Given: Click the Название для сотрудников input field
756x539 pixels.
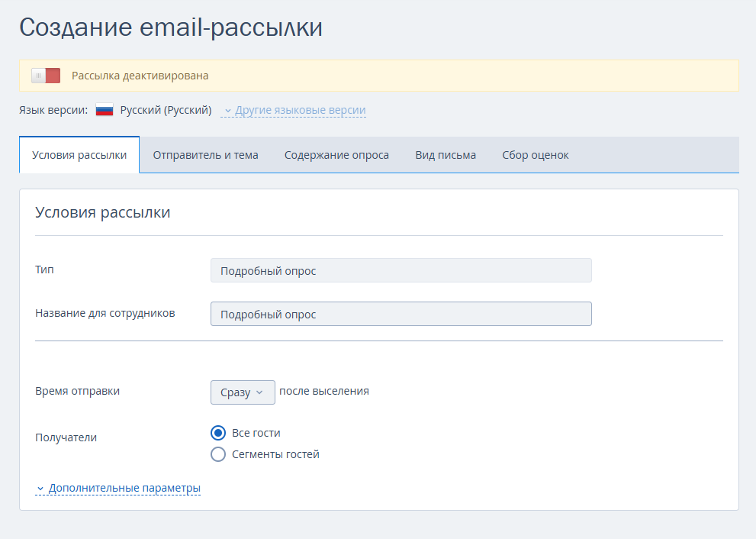Looking at the screenshot, I should (x=401, y=314).
